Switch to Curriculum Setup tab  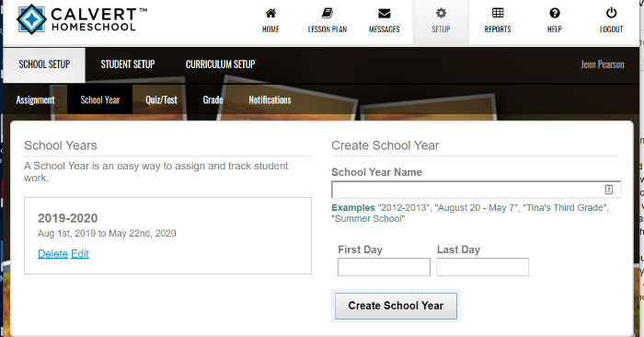221,64
